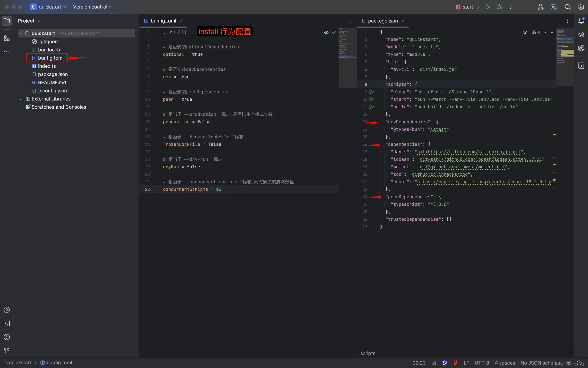Open the Structure tool window icon

[7, 38]
